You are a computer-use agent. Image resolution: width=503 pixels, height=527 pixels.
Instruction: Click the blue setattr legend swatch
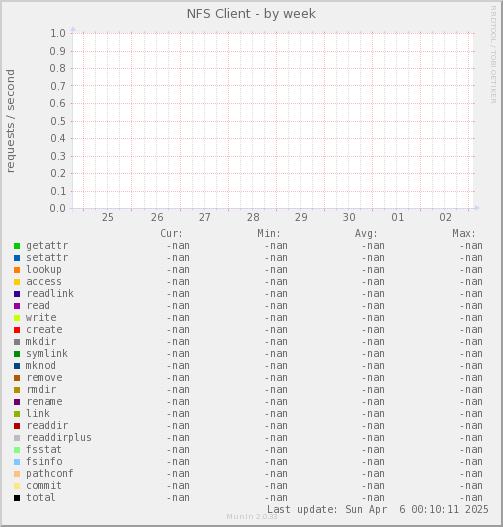point(17,258)
